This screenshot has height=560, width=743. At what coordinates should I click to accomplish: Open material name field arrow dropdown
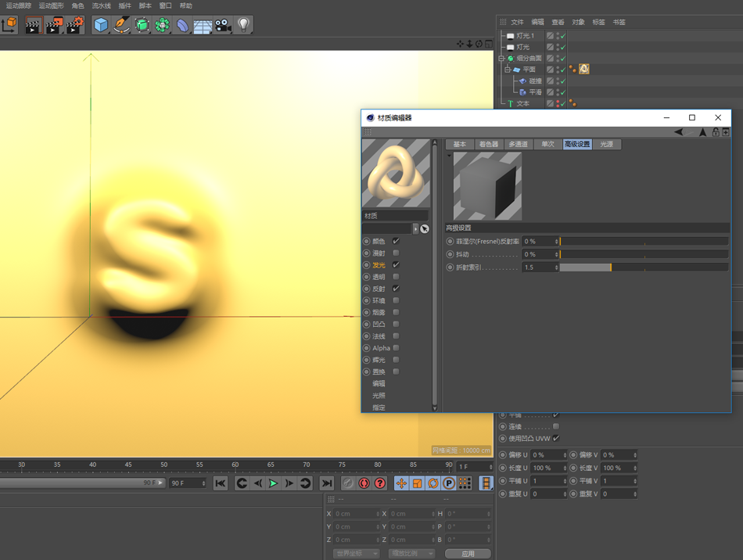click(x=415, y=229)
